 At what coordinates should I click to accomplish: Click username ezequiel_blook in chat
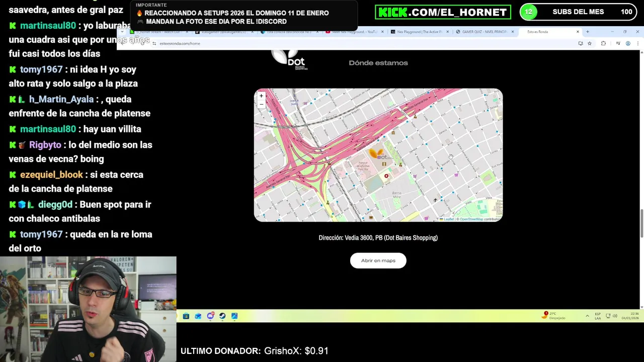coord(51,174)
